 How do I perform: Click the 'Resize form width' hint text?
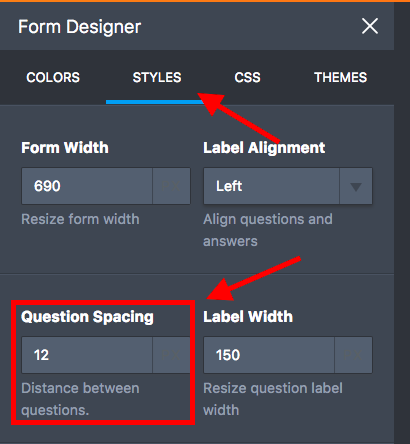point(80,219)
